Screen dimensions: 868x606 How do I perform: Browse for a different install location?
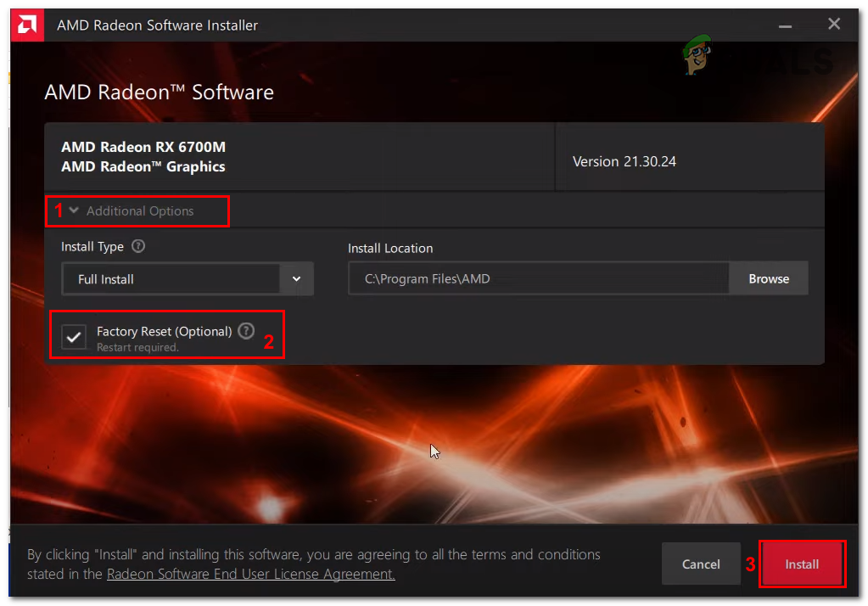(768, 278)
